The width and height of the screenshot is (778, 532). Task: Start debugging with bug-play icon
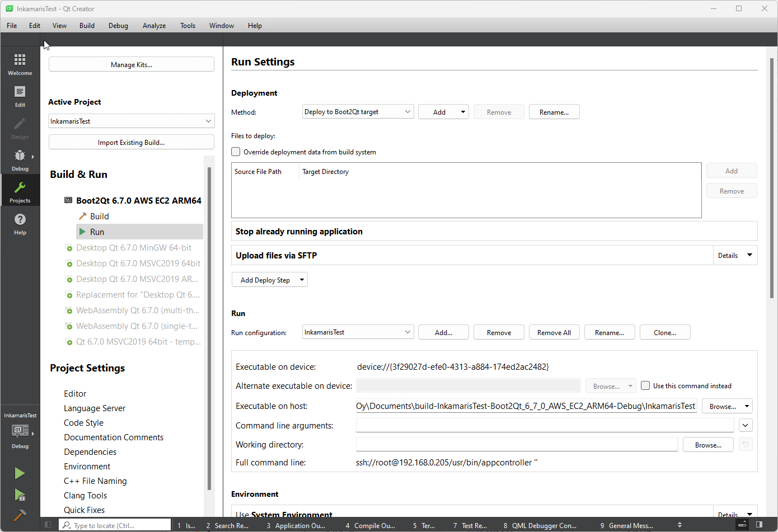coord(20,495)
